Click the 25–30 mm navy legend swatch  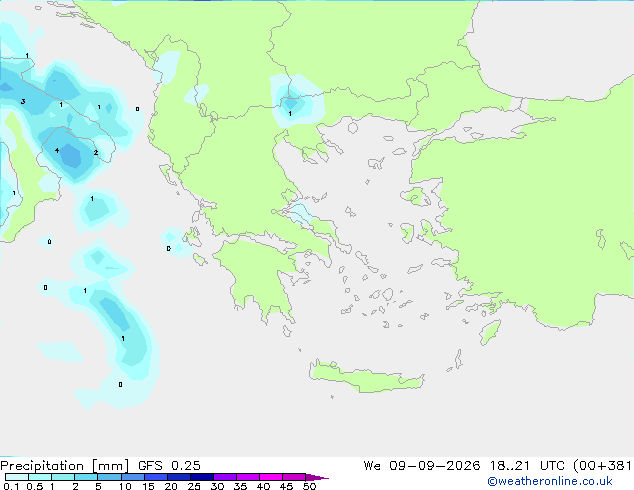click(x=202, y=477)
